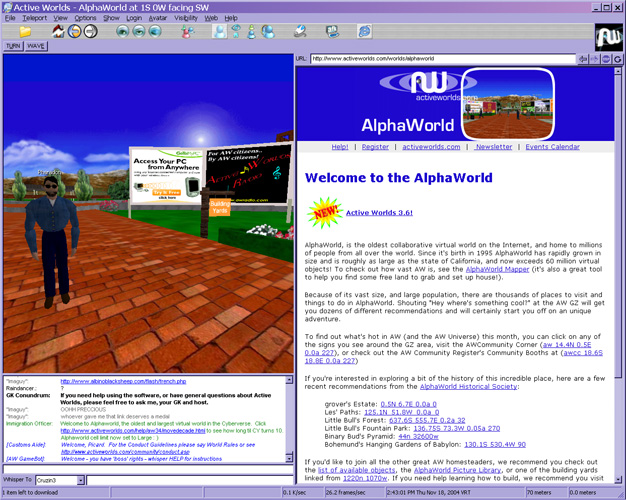This screenshot has width=626, height=500.
Task: Open the Active Worlds 3.6! link
Action: [x=379, y=213]
